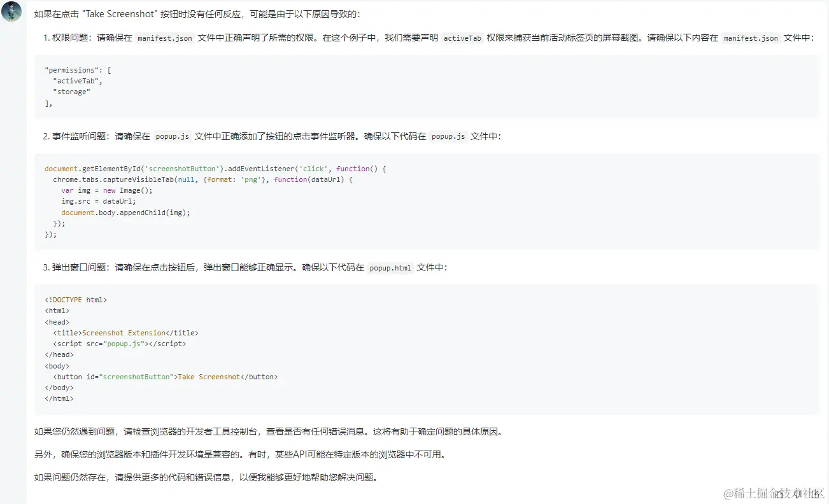Click the thumbs-down icon below the reply

pyautogui.click(x=797, y=494)
